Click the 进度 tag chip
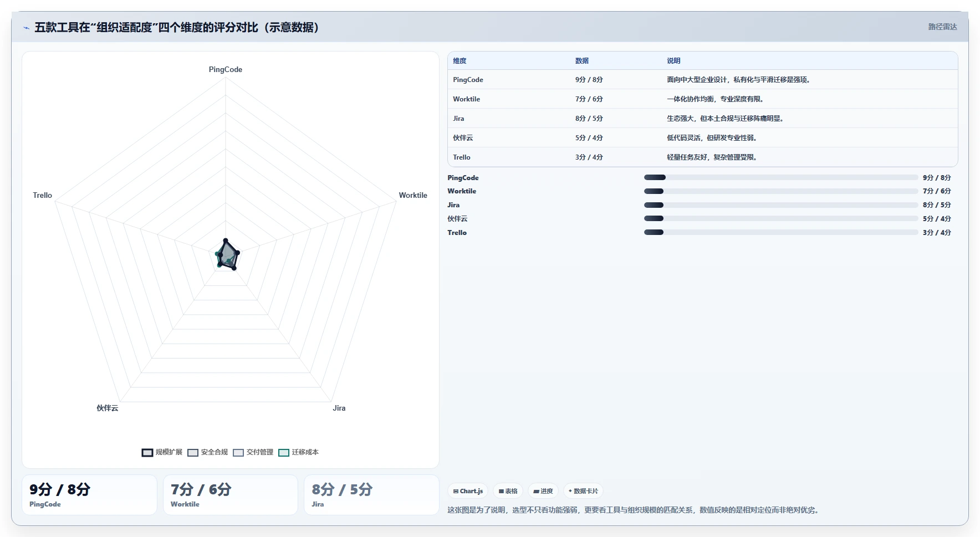 (543, 491)
